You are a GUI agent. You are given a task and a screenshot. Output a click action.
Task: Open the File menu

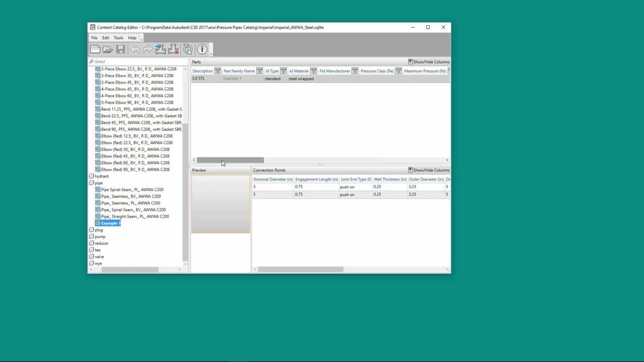click(94, 38)
